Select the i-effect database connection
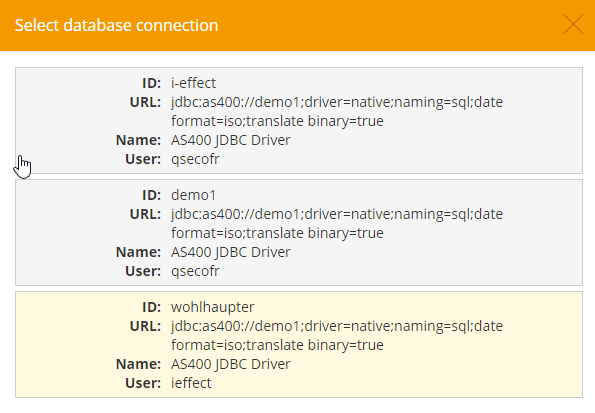Viewport: 595px width, 413px height. pyautogui.click(x=299, y=121)
